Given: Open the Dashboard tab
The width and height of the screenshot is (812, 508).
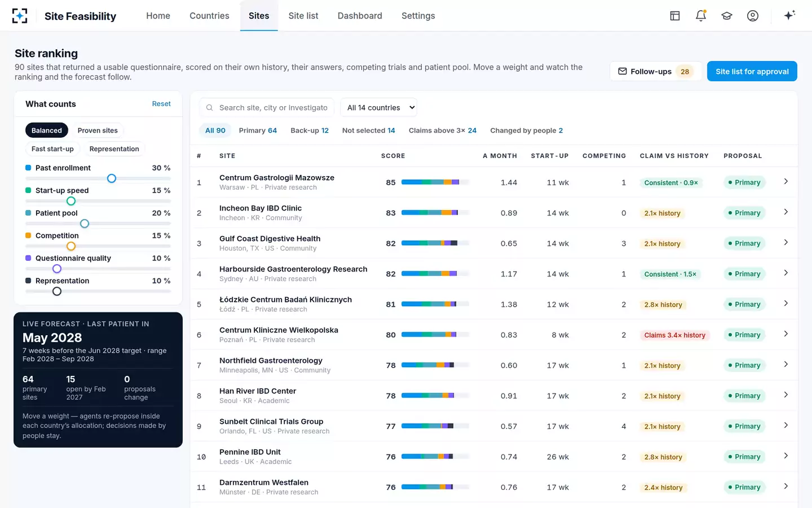Looking at the screenshot, I should click(x=360, y=16).
